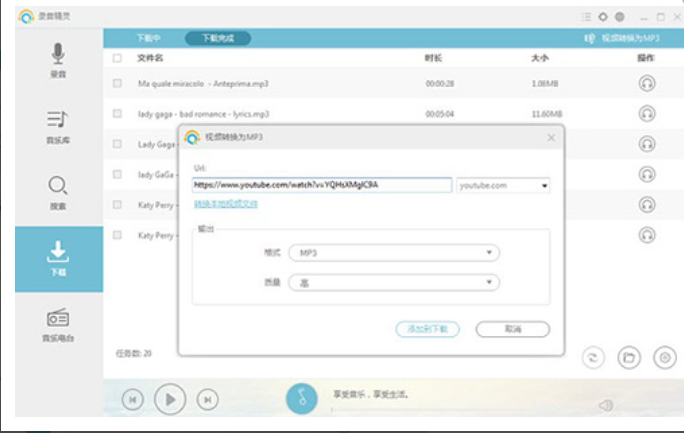The height and width of the screenshot is (433, 684).
Task: Click the volume speaker icon in player bar
Action: pos(605,405)
